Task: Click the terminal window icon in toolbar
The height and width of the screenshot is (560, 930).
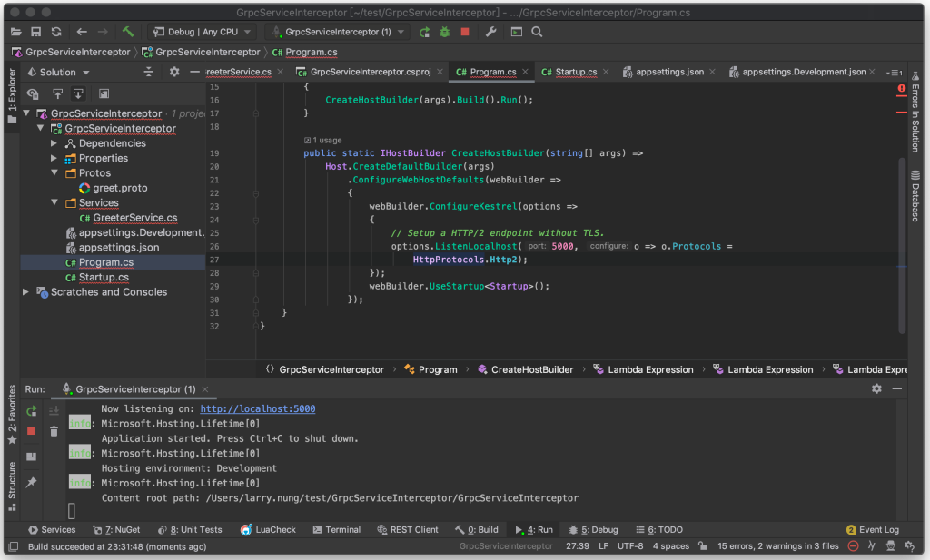Action: coord(517,32)
